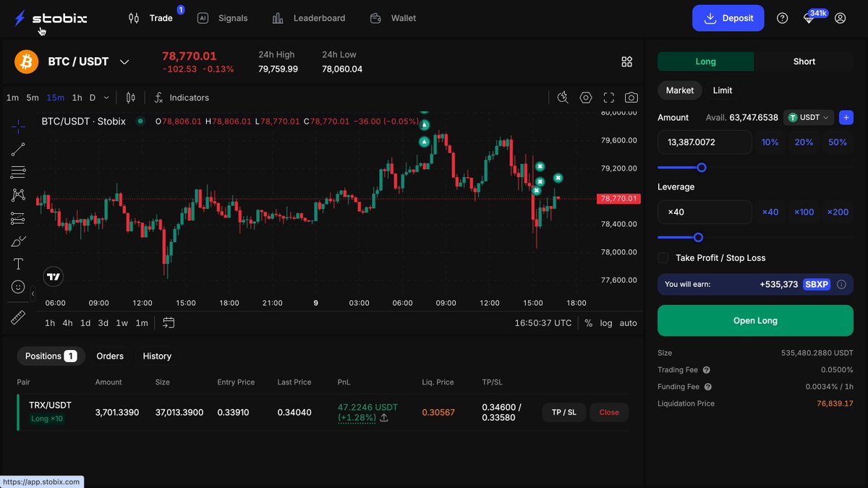Enable Take Profit / Stop Loss checkbox

pyautogui.click(x=663, y=258)
